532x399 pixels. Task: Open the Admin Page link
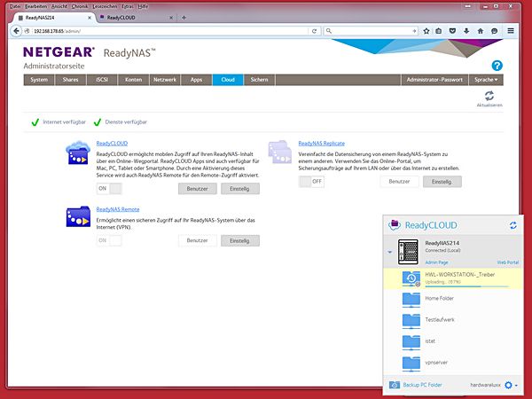coord(436,262)
